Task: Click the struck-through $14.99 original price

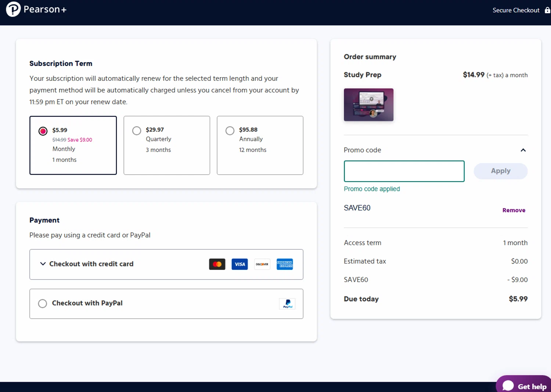Action: [x=59, y=140]
